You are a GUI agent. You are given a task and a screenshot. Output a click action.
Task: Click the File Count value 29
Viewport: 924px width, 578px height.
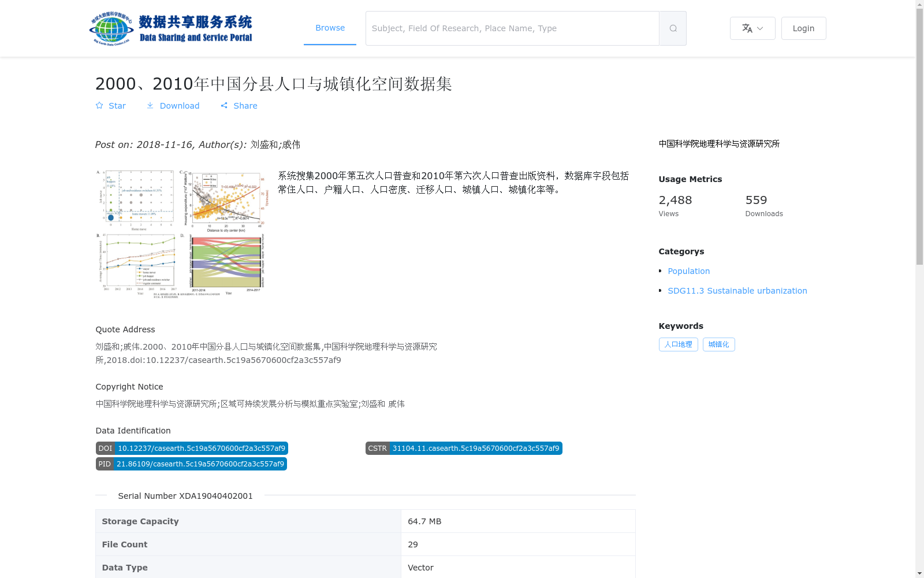tap(413, 544)
